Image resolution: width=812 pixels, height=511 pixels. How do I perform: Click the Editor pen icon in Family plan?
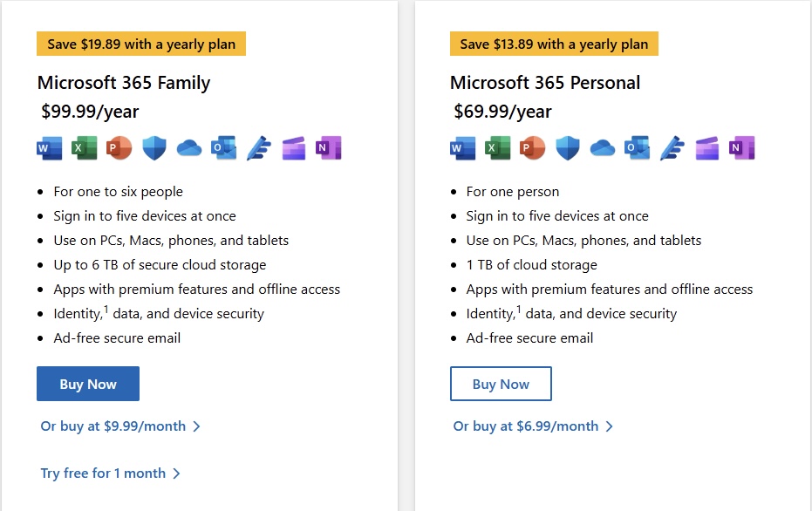coord(259,148)
